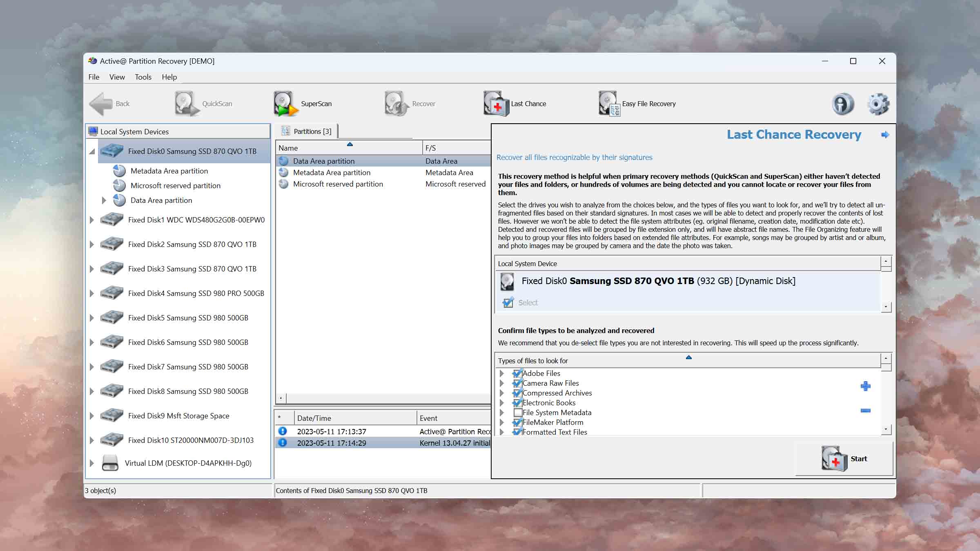Collapse the Fixed Disk0 tree node

coord(92,151)
